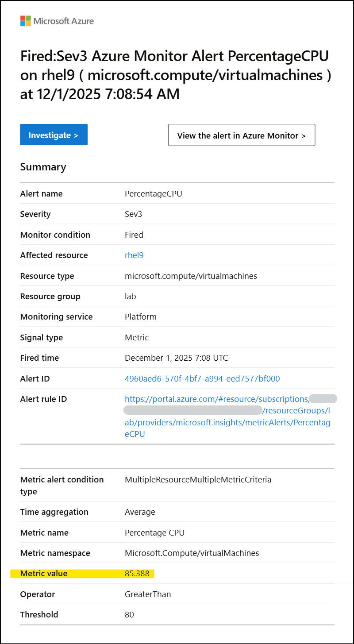The height and width of the screenshot is (644, 354).
Task: Click View the alert in Azure Monitor
Action: (242, 135)
